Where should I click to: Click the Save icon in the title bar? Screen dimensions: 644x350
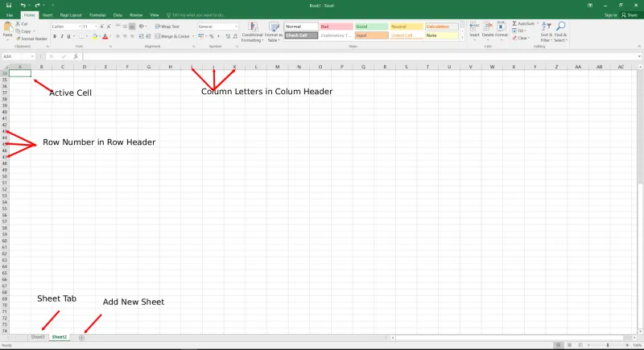(9, 6)
